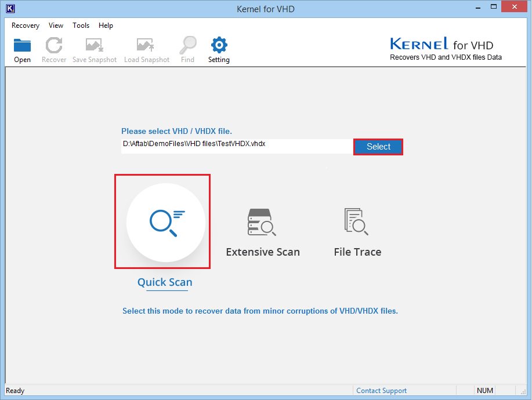Click the blue Select button
The image size is (532, 400).
[378, 147]
